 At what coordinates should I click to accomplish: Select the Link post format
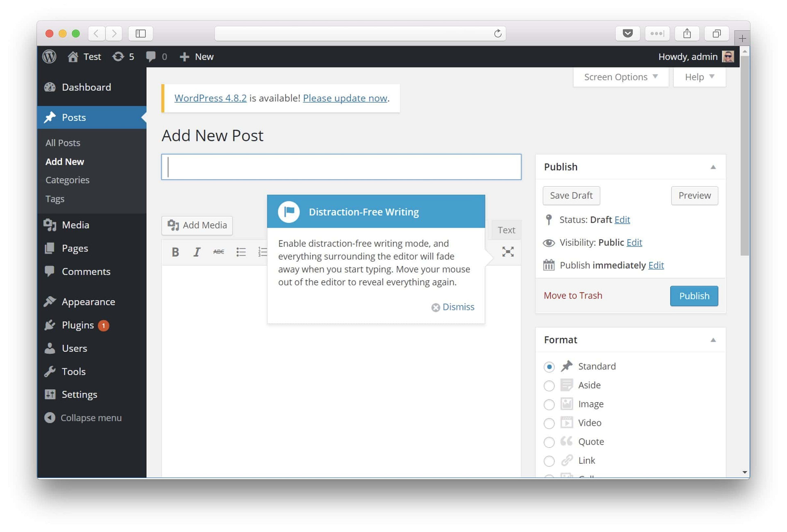pos(549,461)
